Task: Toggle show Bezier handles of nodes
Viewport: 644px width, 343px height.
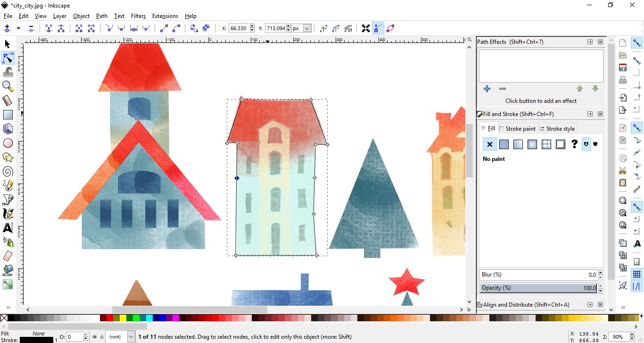Action: [x=378, y=28]
